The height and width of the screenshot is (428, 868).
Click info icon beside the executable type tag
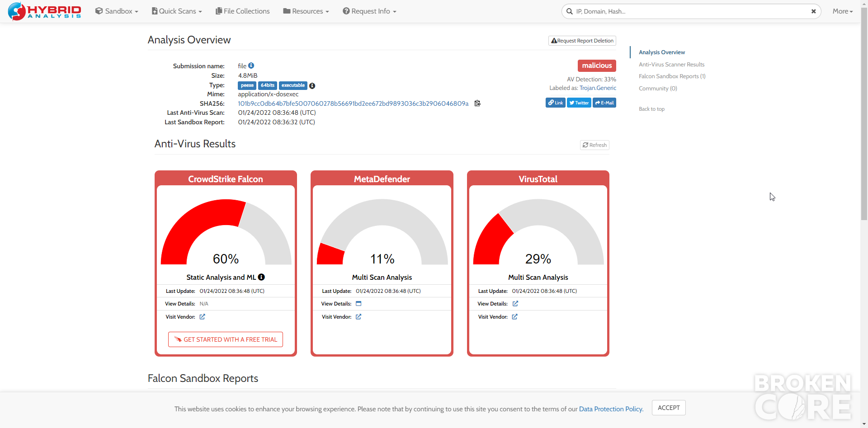[x=312, y=86]
